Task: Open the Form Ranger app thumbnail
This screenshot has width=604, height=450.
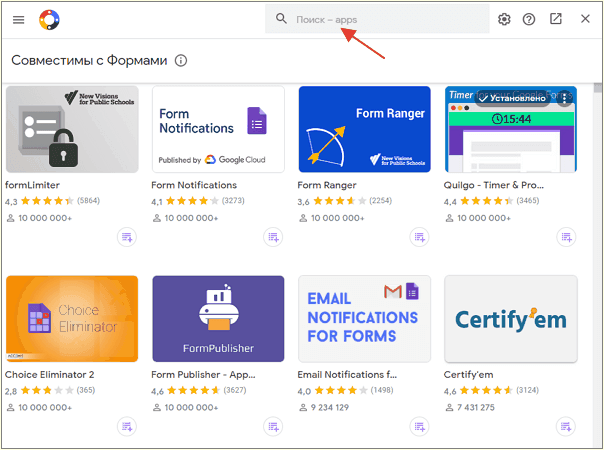Action: click(x=364, y=129)
